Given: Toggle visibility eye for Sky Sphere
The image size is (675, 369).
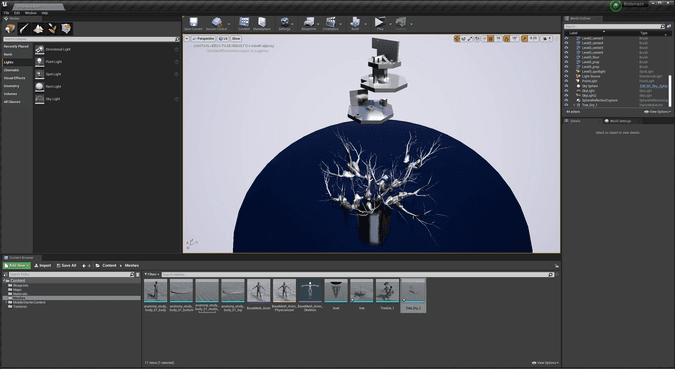Looking at the screenshot, I should (x=566, y=86).
